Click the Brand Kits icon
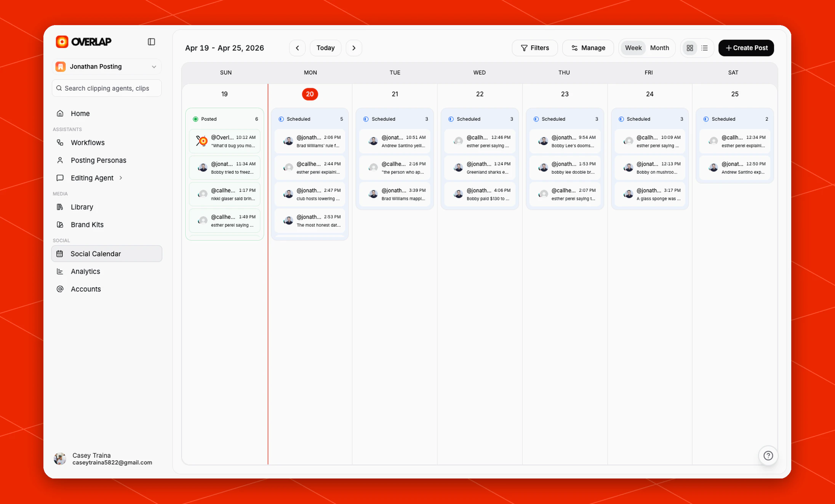This screenshot has height=504, width=835. 60,224
